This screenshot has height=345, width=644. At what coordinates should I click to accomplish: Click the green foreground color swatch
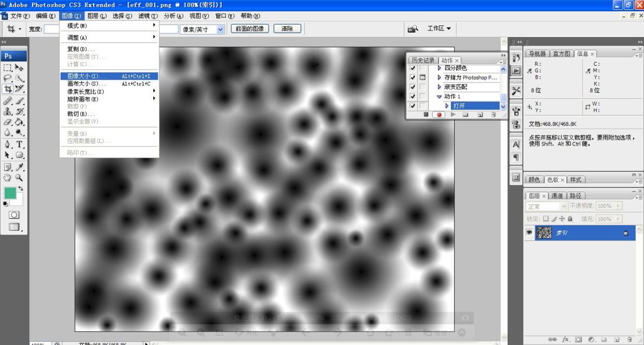coord(10,194)
